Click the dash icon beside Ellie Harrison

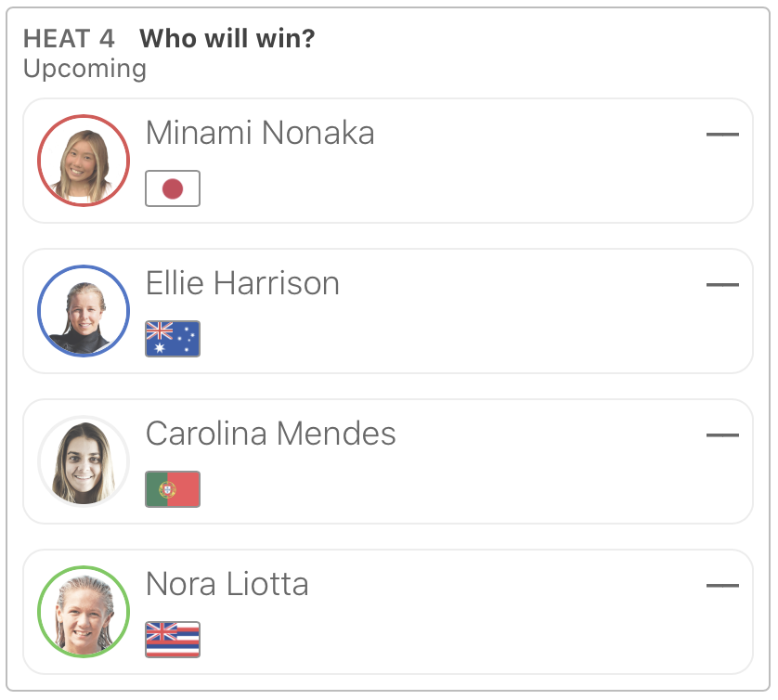pos(722,285)
